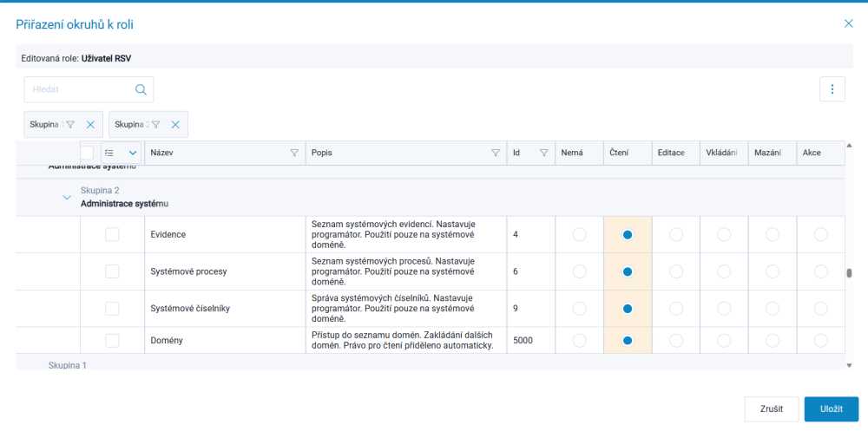868x431 pixels.
Task: Select Čtení radio for Systémové číselníky
Action: (628, 309)
